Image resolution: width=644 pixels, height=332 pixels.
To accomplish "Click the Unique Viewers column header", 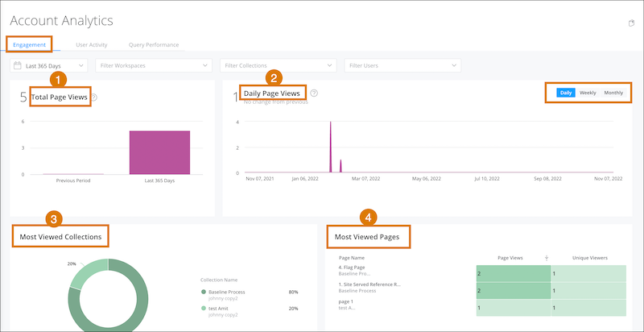I will click(590, 258).
